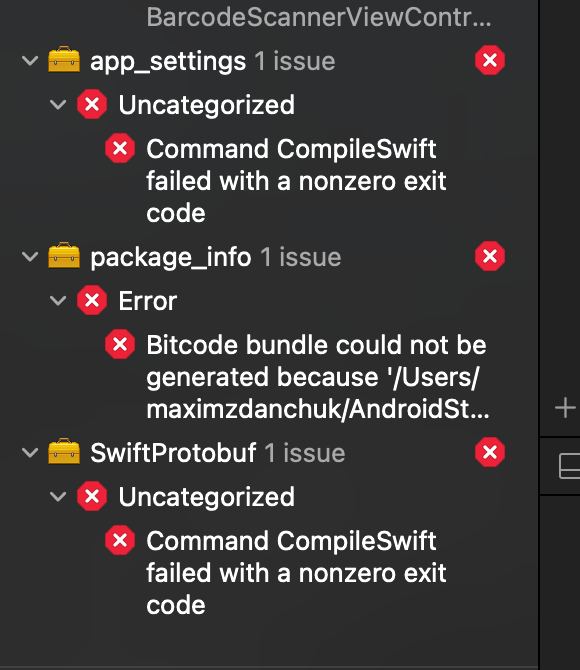Click the package_info toolbox target icon
This screenshot has width=580, height=670.
(x=64, y=256)
